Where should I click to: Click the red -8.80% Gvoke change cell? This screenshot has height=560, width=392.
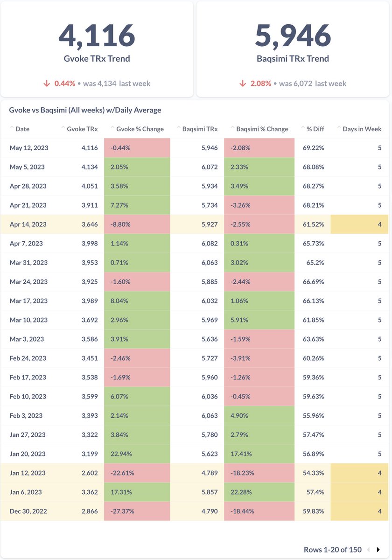coord(137,224)
